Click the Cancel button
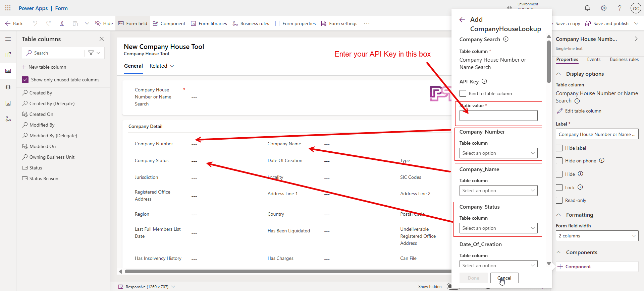Image resolution: width=644 pixels, height=291 pixels. pyautogui.click(x=504, y=278)
